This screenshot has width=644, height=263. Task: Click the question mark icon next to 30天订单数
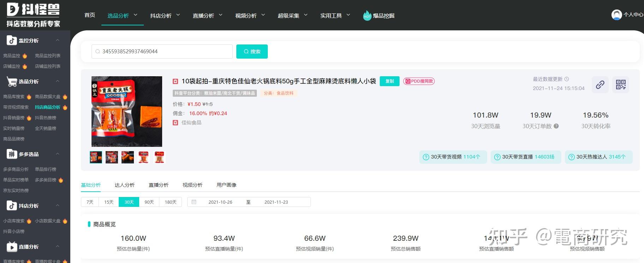point(556,126)
